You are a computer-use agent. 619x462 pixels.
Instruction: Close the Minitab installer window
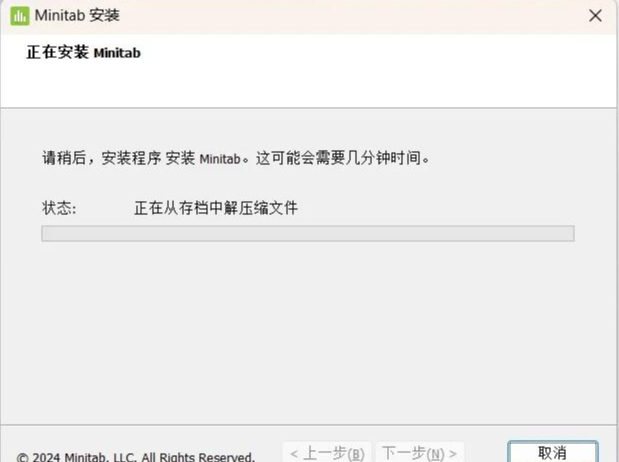point(595,16)
